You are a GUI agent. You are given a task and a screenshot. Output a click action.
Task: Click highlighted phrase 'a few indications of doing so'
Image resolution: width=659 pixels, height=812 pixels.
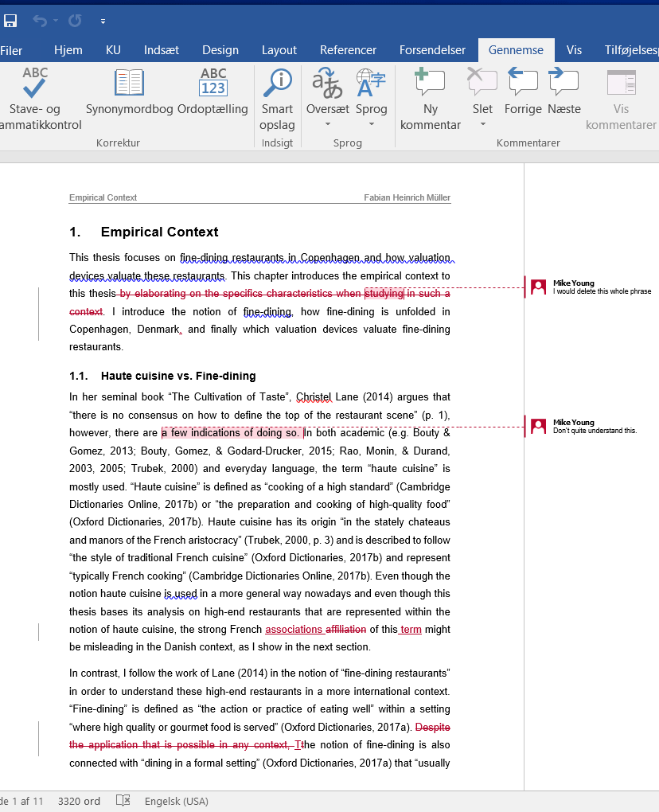(231, 433)
